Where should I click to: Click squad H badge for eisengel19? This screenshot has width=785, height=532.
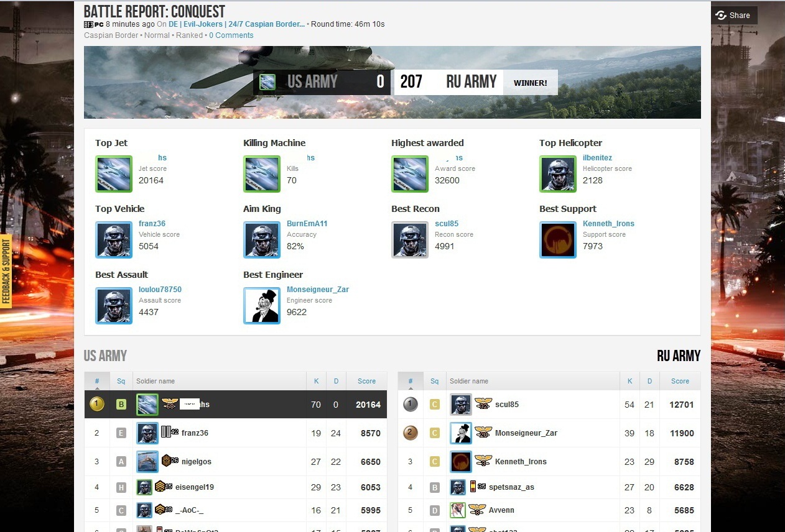pyautogui.click(x=121, y=487)
